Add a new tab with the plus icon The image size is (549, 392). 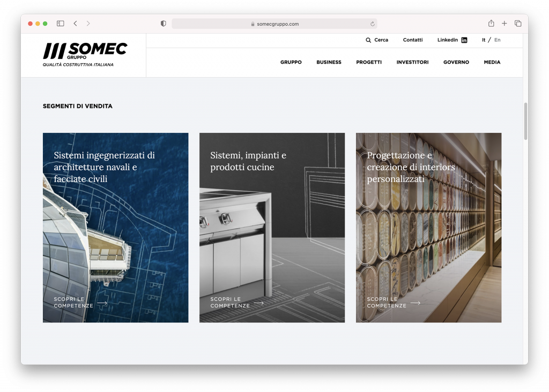(504, 24)
